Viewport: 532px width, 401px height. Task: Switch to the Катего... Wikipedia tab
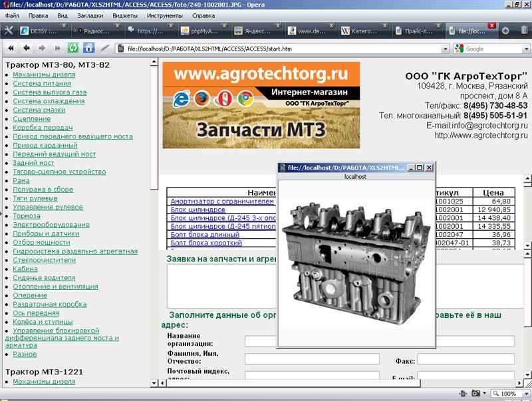click(x=364, y=31)
